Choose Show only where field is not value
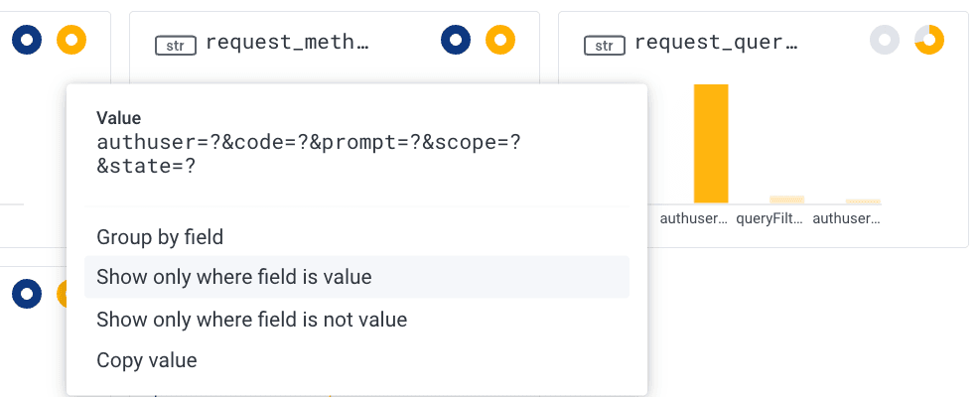 coord(251,320)
